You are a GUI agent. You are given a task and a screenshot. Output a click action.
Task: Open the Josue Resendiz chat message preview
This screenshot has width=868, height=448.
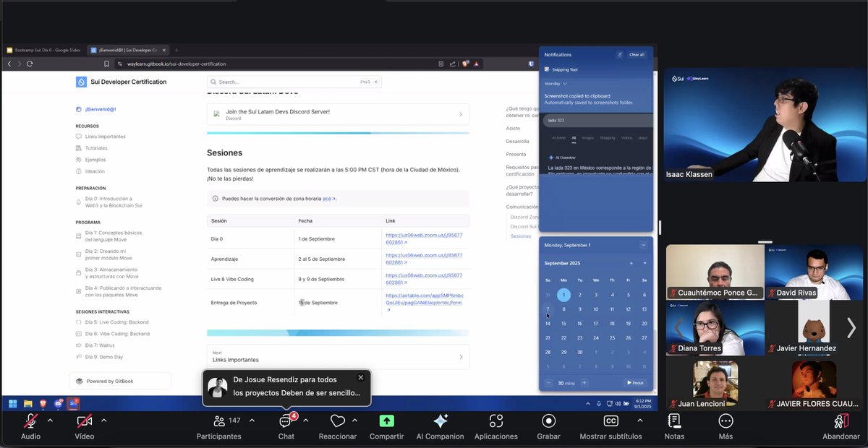pos(287,387)
